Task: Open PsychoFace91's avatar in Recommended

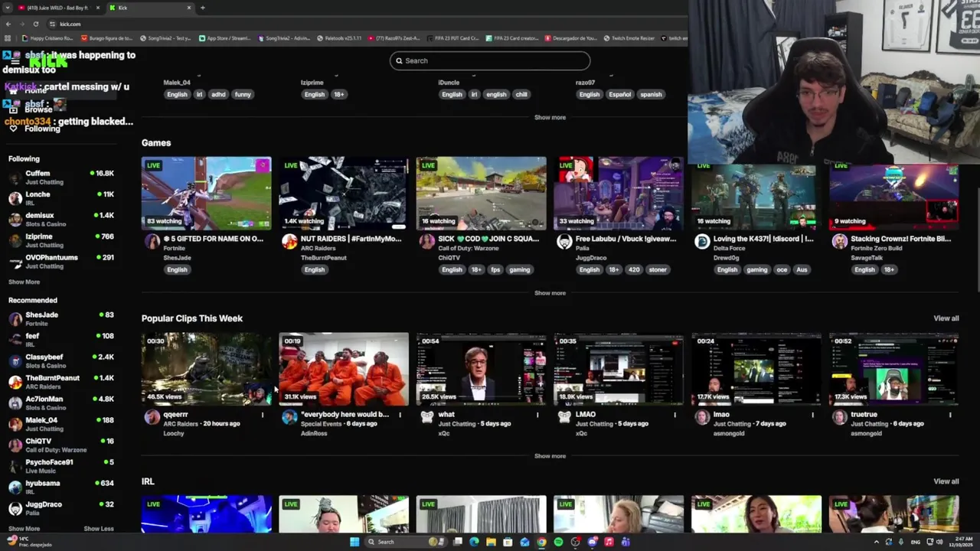Action: point(15,466)
